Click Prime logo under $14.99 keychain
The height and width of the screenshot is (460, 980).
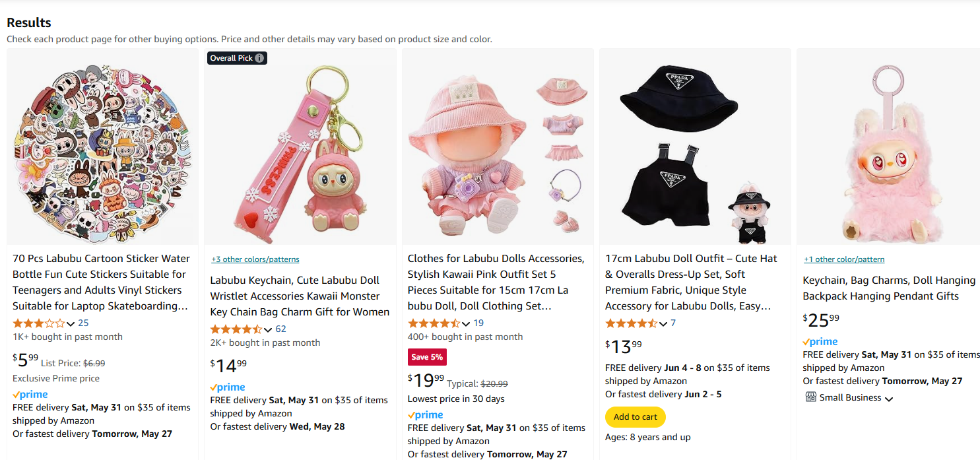(x=228, y=387)
